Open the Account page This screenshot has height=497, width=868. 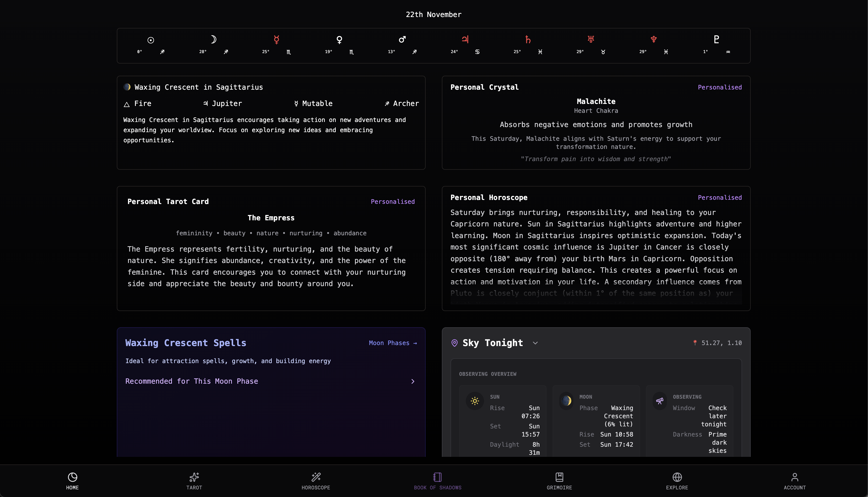[x=795, y=481]
